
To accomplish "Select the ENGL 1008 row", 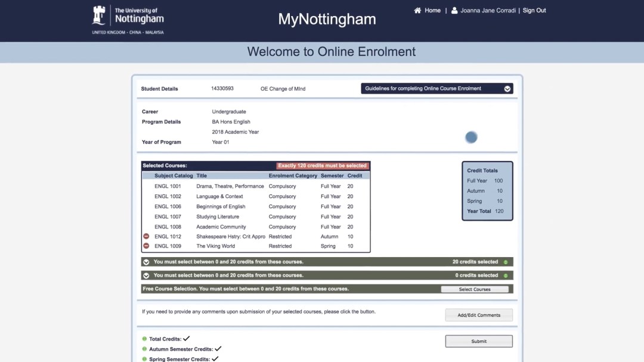I will (x=255, y=227).
